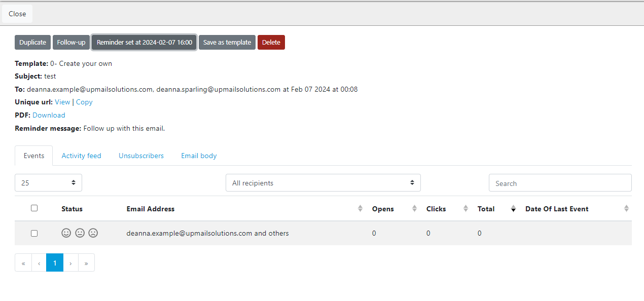Click the Follow-up button
The height and width of the screenshot is (301, 644).
point(71,43)
